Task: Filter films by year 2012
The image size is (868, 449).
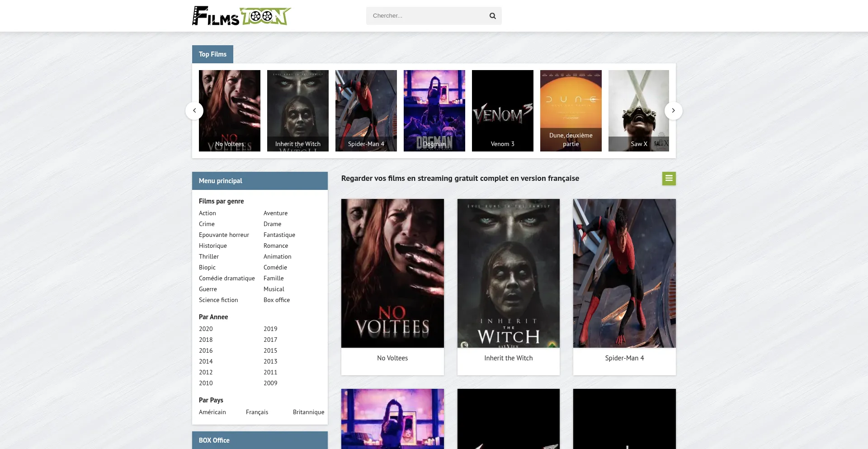Action: (x=206, y=373)
